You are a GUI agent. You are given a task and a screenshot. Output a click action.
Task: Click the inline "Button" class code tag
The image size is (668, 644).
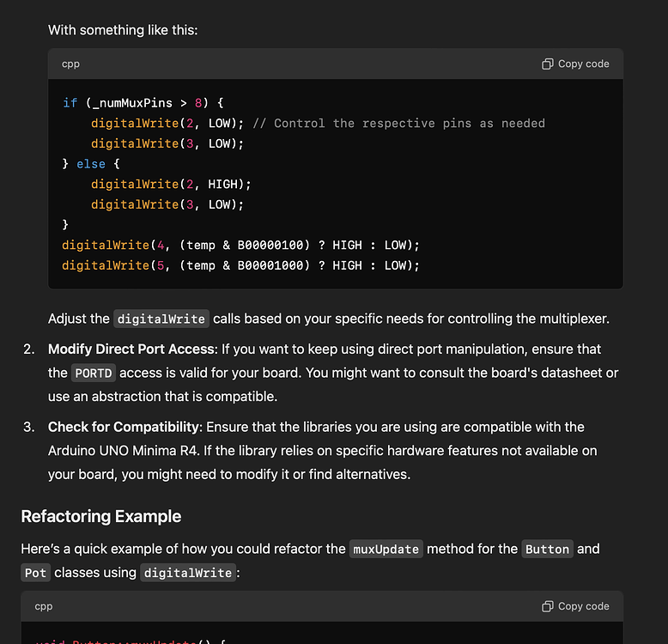pyautogui.click(x=548, y=549)
